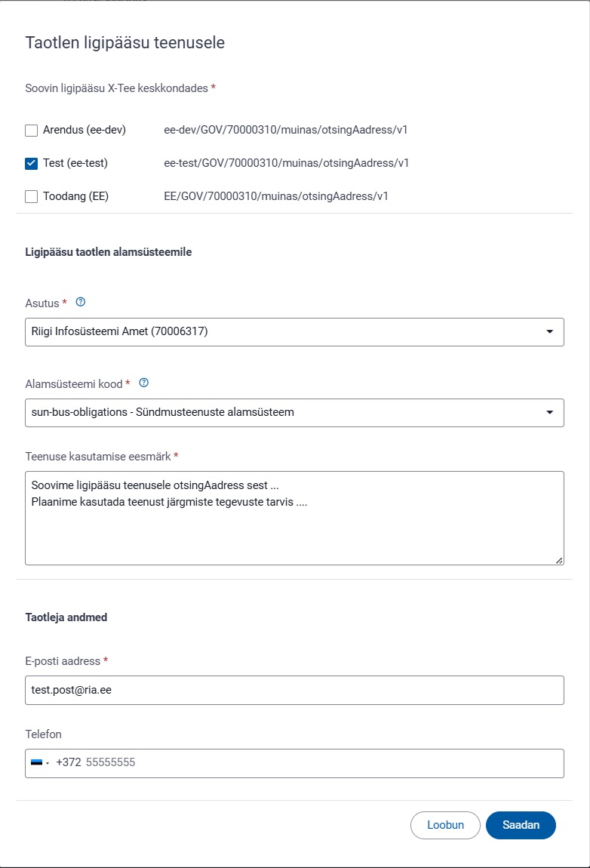Enable the Arendus (ee-dev) checkbox
The image size is (590, 868).
pyautogui.click(x=31, y=131)
